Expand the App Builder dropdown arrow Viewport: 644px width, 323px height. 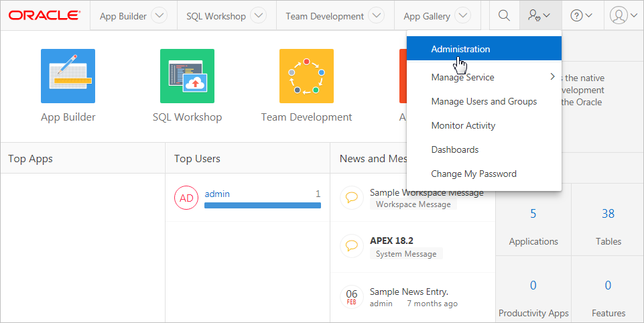coord(159,15)
